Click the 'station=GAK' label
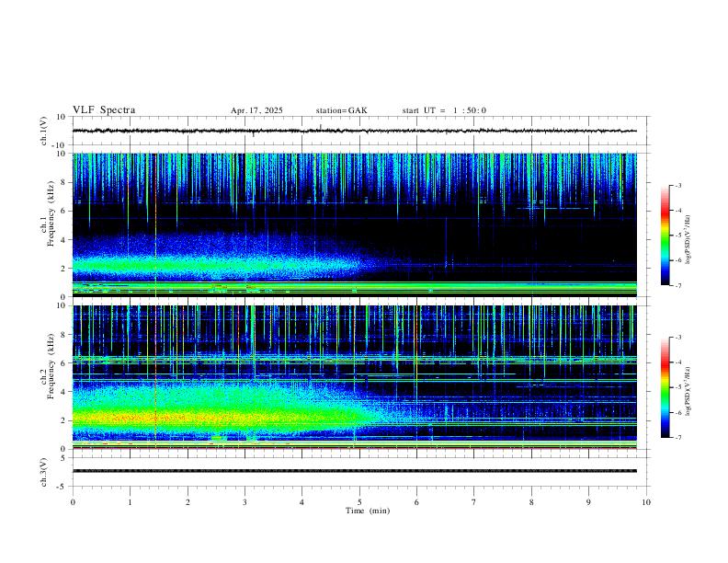Screen dimensions: 728x563 (x=341, y=110)
